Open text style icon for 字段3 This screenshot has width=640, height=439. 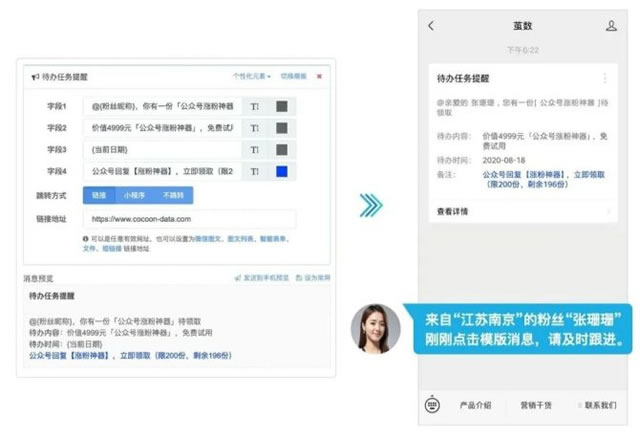[255, 150]
